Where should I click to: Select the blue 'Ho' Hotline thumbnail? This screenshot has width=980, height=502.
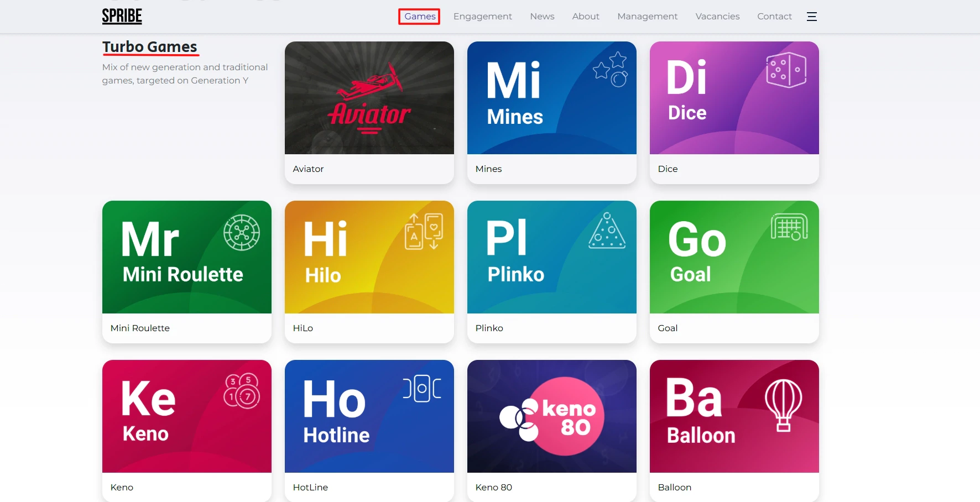pyautogui.click(x=369, y=416)
